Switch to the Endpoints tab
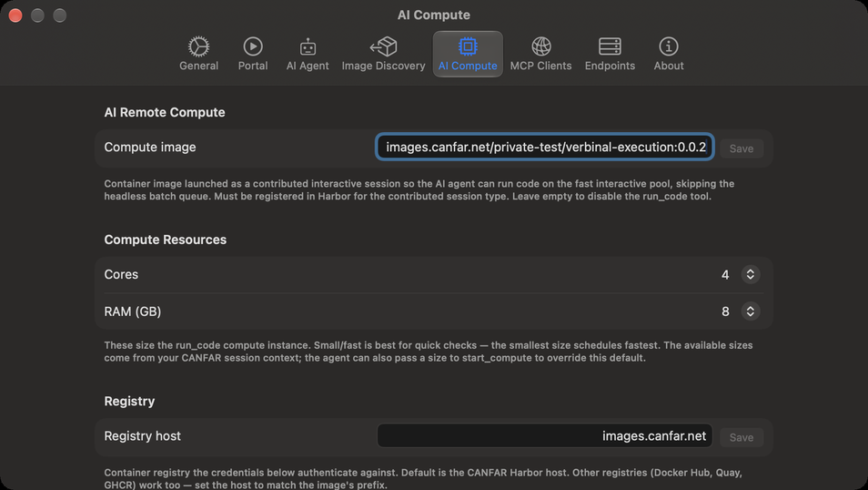Viewport: 868px width, 490px height. click(610, 55)
